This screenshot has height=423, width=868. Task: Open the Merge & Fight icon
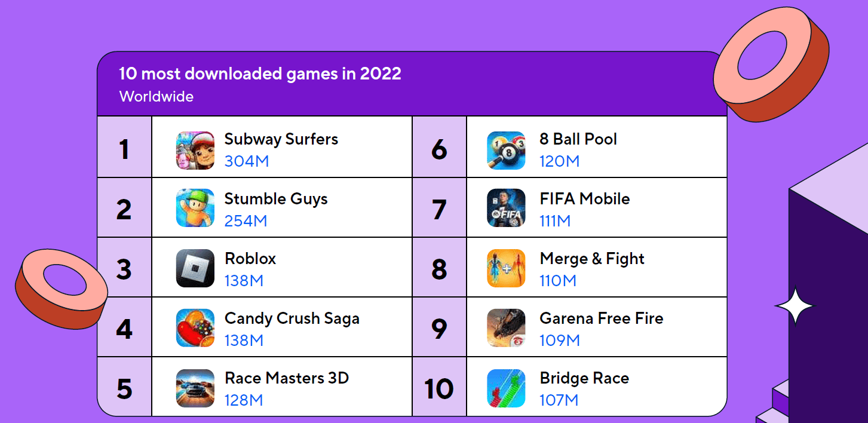(506, 268)
